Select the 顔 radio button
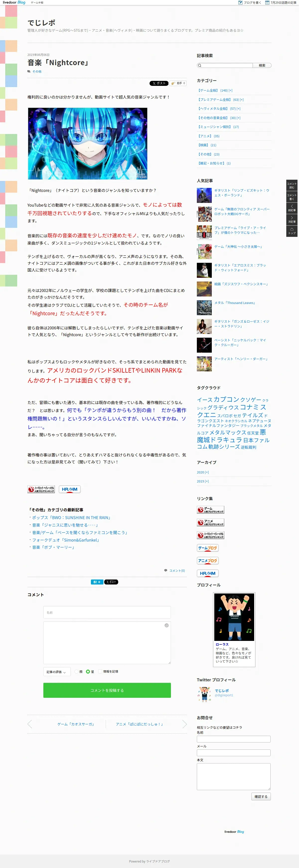299x868 pixels. point(76,672)
